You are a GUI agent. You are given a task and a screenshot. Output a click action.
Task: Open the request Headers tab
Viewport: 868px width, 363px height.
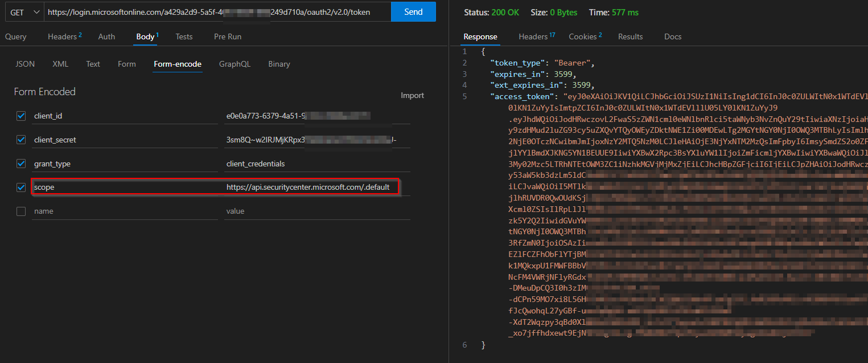[x=65, y=36]
